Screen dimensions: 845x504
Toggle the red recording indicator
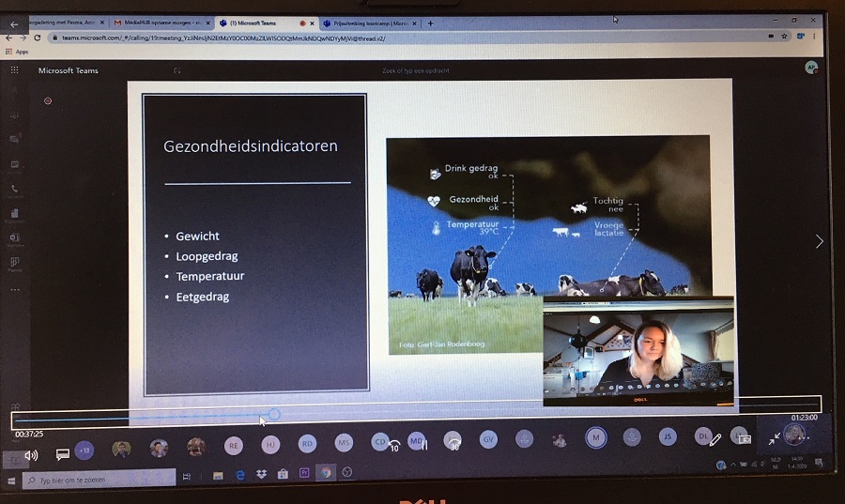tap(48, 100)
